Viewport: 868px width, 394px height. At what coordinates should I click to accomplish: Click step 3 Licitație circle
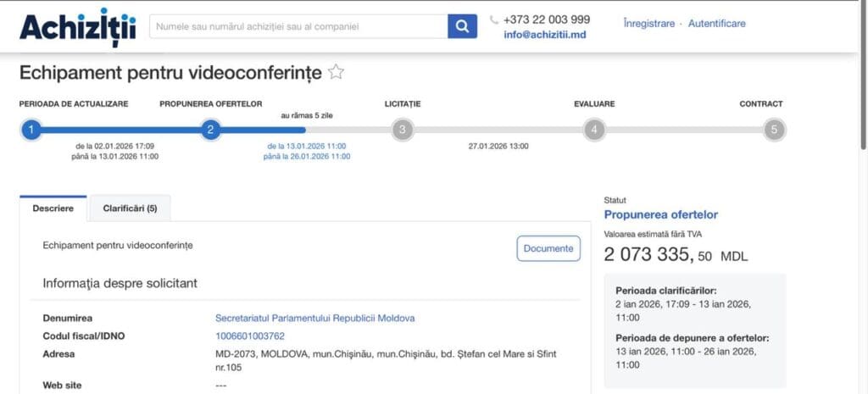402,130
